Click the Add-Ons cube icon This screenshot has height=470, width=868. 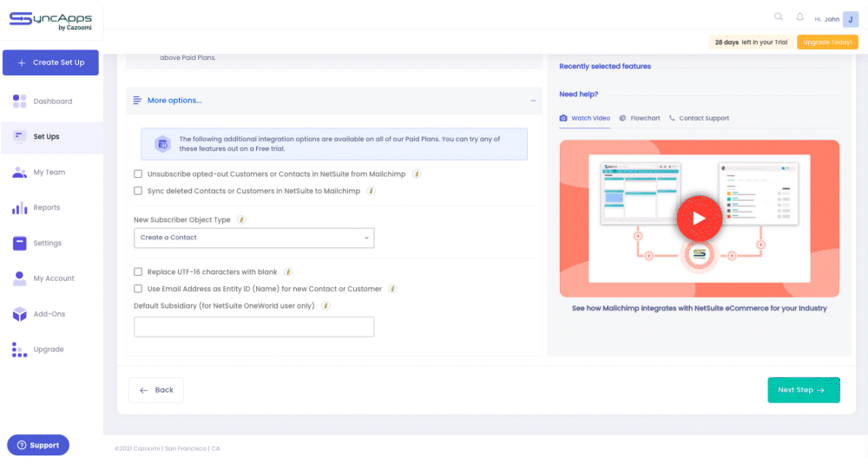click(x=19, y=314)
